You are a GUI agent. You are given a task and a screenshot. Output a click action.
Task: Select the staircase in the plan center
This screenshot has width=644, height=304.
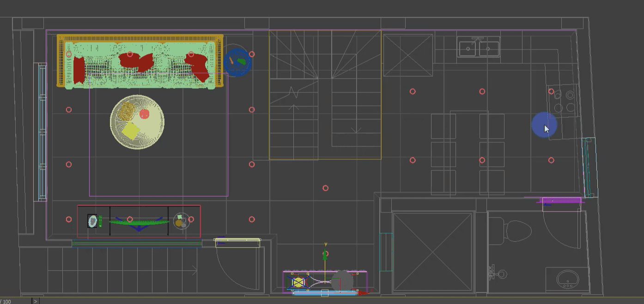pos(325,95)
